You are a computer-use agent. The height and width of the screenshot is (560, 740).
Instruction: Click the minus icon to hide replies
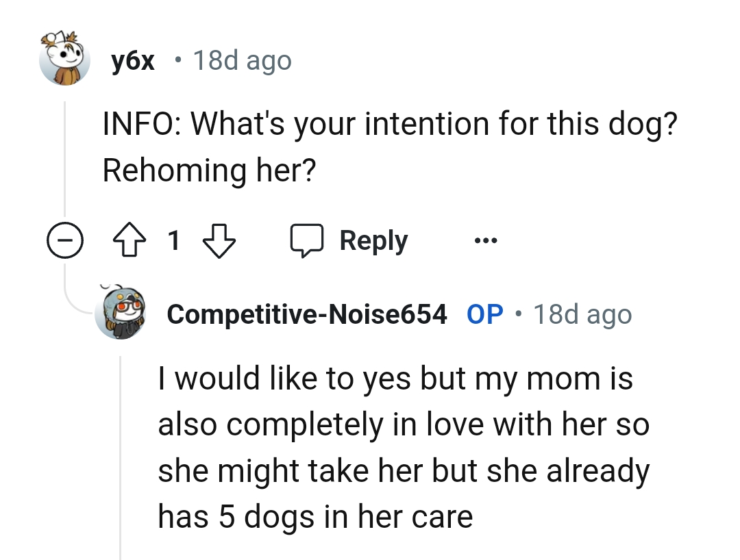click(65, 240)
